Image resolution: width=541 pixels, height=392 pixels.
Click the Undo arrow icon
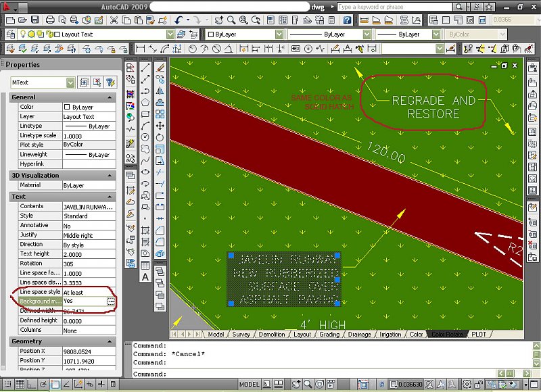178,20
